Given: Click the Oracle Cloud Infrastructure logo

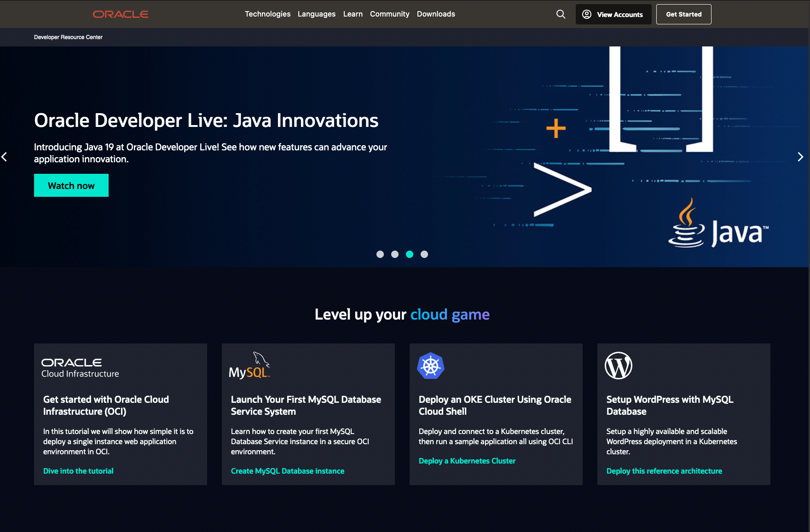Looking at the screenshot, I should pos(80,366).
